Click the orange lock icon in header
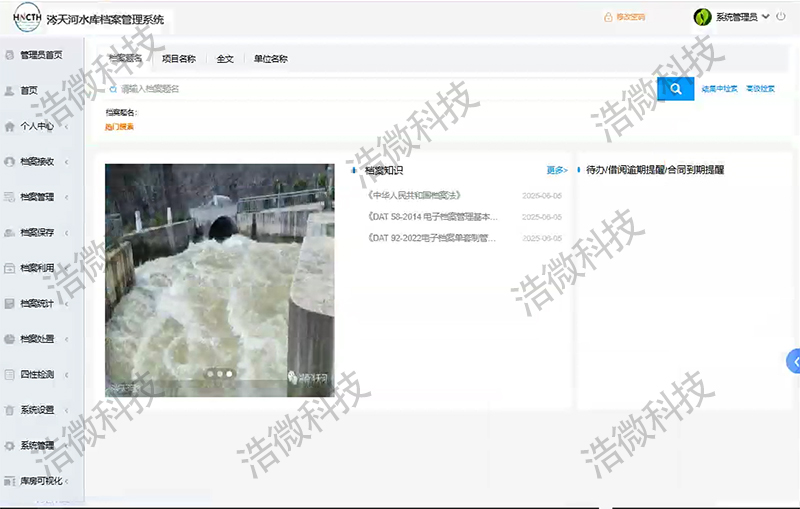800x509 pixels. click(608, 17)
